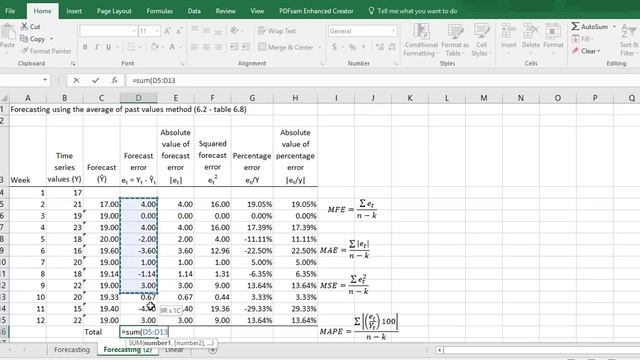The image size is (640, 360).
Task: Activate the Format Painter tool
Action: tap(46, 51)
